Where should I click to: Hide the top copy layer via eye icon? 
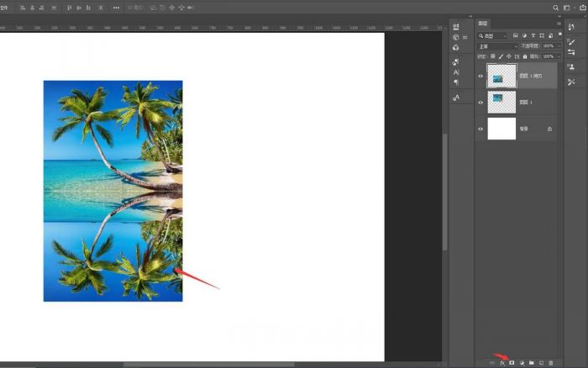(x=480, y=76)
